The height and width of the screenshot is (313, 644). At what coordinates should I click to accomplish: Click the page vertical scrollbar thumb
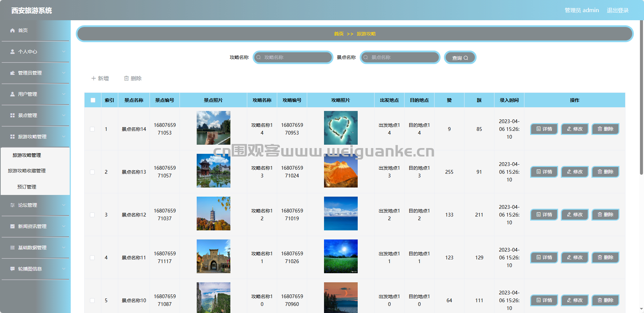tap(641, 98)
